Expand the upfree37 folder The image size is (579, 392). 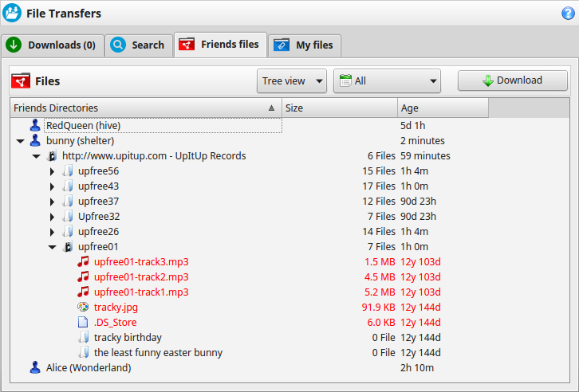click(52, 202)
